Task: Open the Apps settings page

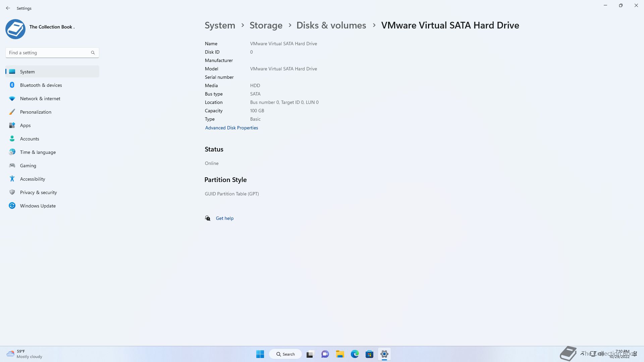Action: tap(52, 125)
